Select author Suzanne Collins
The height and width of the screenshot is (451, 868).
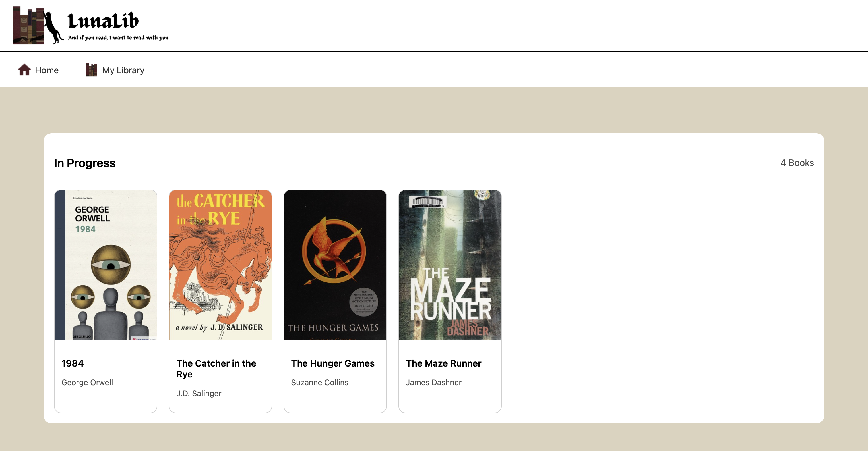point(319,382)
